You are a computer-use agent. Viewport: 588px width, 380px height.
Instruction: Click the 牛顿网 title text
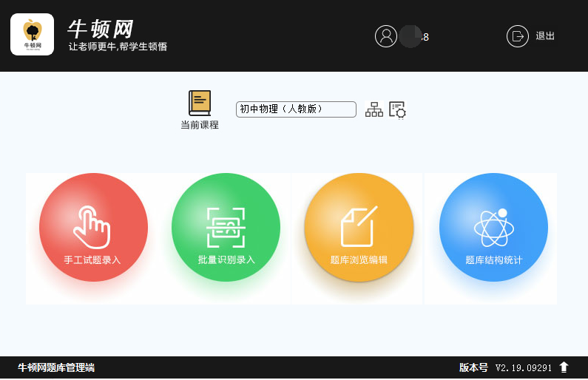101,29
